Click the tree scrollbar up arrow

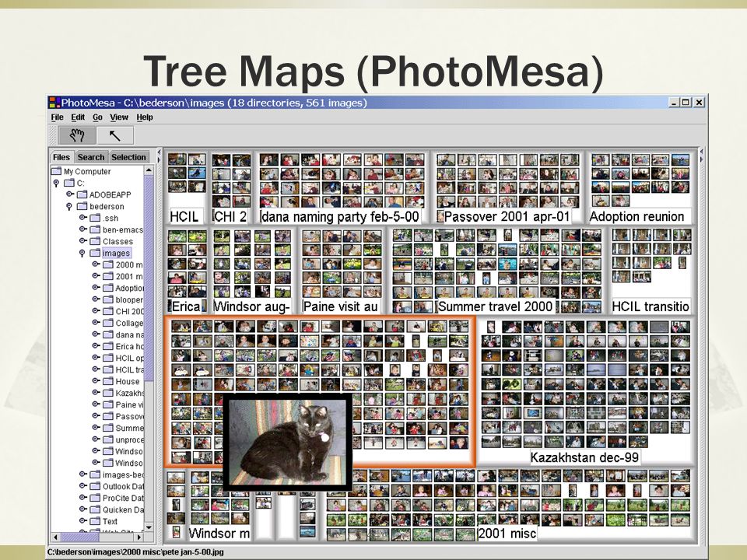[x=149, y=170]
